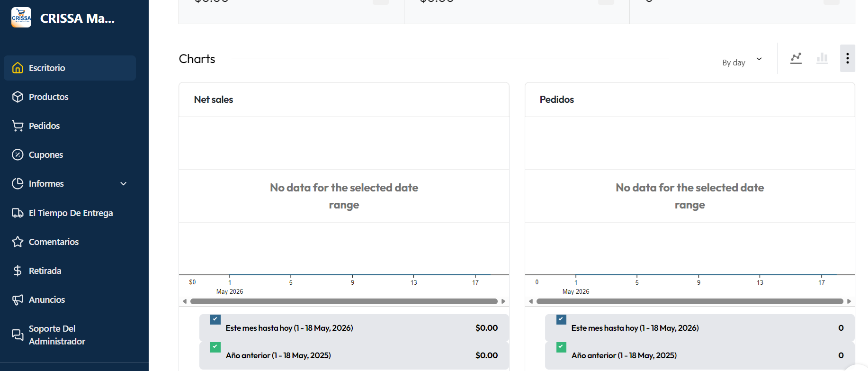Click left arrow of Pedidos scrollbar

tap(531, 301)
